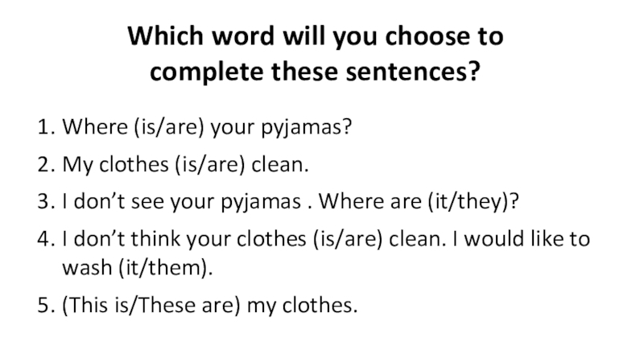This screenshot has width=644, height=362.
Task: Click list number "2."
Action: coord(43,164)
